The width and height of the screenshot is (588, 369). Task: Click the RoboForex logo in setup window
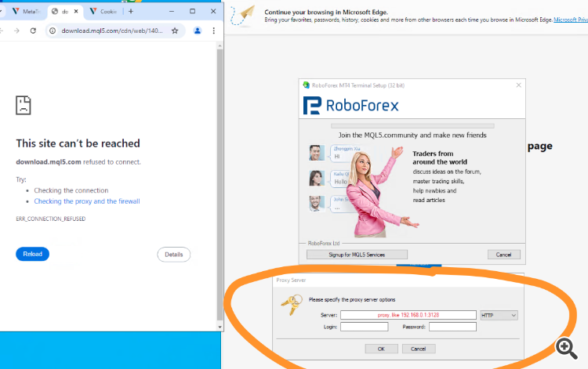(351, 105)
